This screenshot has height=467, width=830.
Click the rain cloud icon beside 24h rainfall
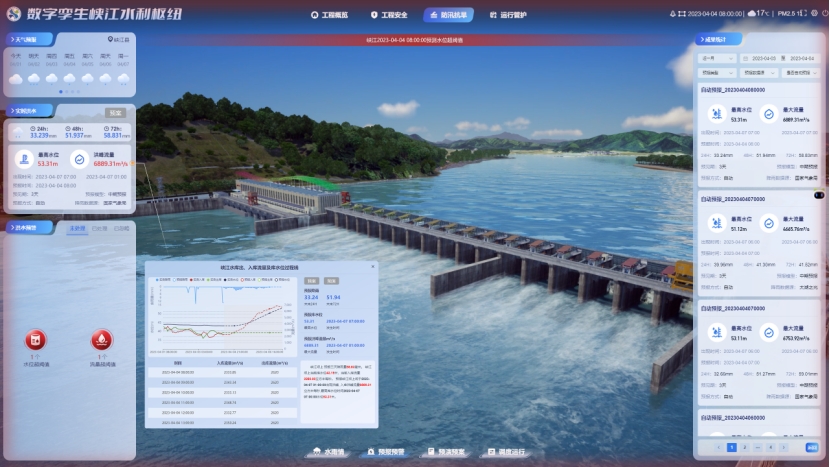pyautogui.click(x=18, y=132)
